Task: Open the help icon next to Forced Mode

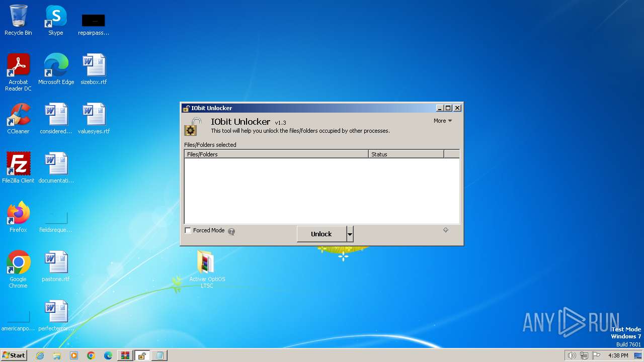Action: pyautogui.click(x=231, y=232)
